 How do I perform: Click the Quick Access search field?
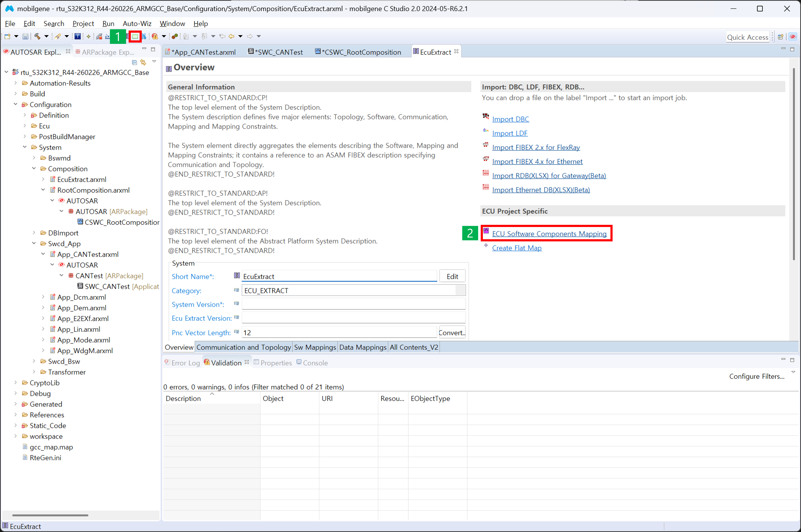pyautogui.click(x=747, y=37)
